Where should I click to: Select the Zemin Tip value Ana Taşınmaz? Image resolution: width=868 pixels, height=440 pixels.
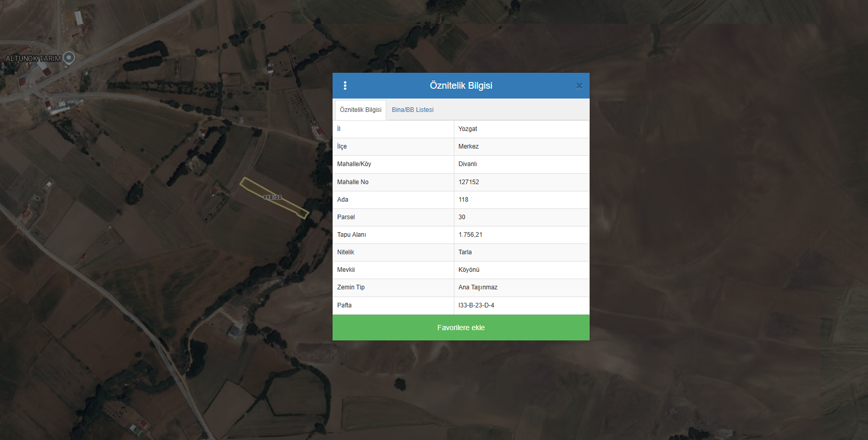[478, 287]
